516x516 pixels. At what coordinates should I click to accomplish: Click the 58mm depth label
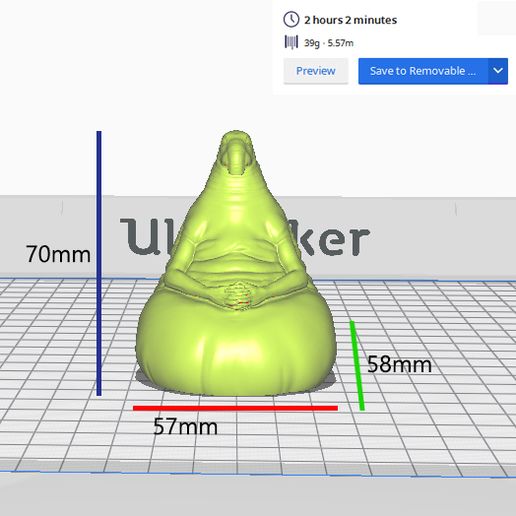[399, 364]
